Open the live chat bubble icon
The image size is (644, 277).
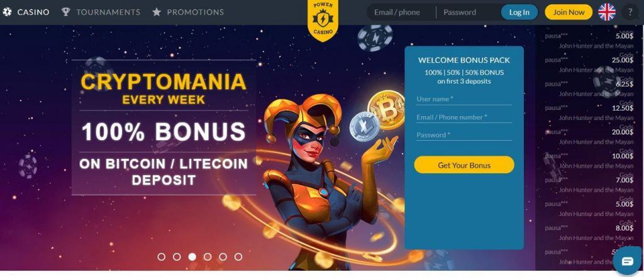(x=628, y=261)
